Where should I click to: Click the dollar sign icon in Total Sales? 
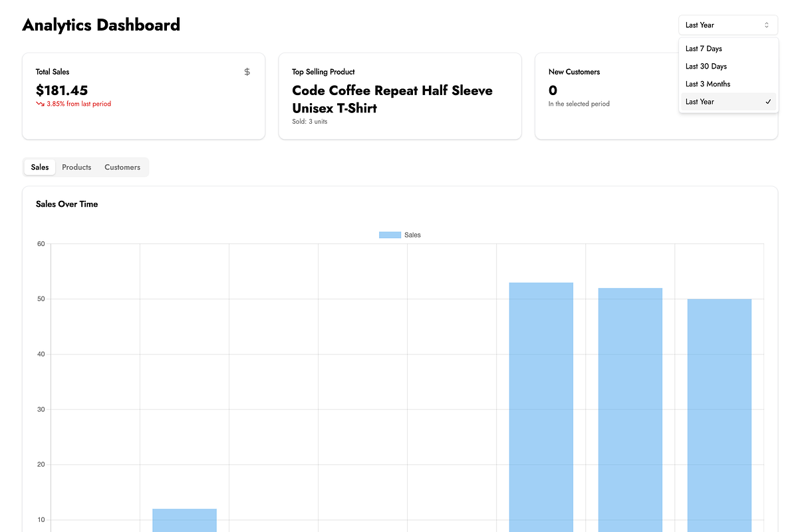click(247, 72)
